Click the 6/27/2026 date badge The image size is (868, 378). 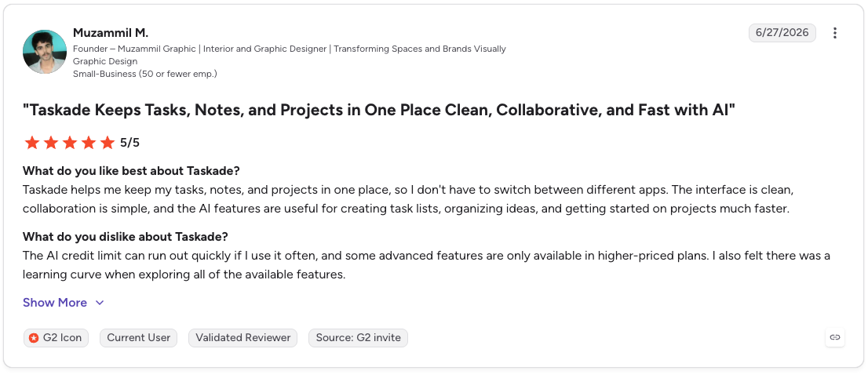pyautogui.click(x=782, y=33)
